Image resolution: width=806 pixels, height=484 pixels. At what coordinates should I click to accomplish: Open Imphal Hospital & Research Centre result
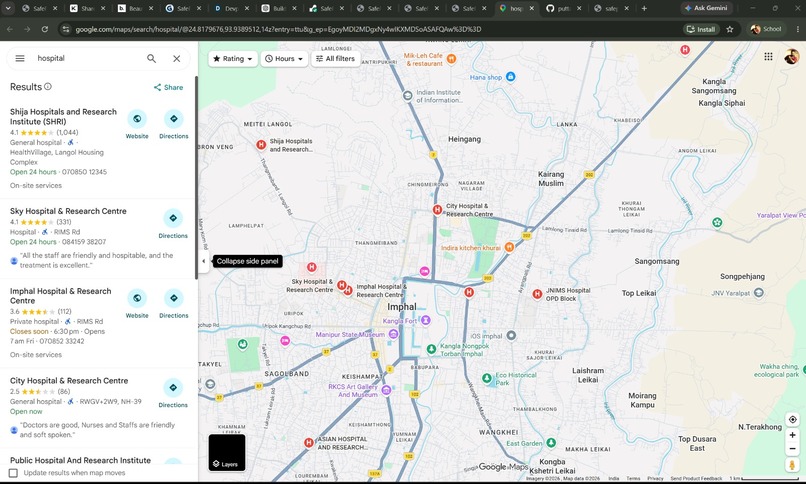tap(61, 296)
